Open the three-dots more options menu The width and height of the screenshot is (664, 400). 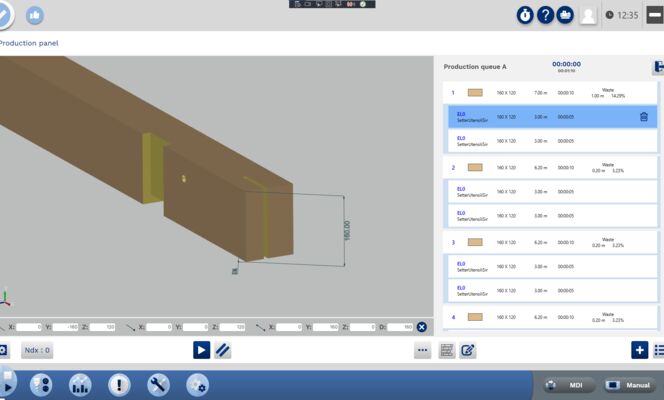click(x=423, y=350)
